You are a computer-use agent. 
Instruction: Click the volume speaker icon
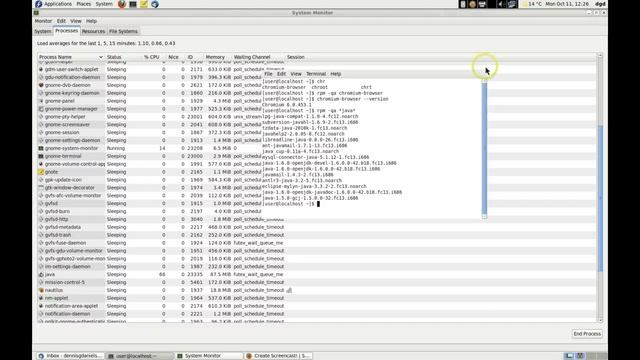click(501, 4)
